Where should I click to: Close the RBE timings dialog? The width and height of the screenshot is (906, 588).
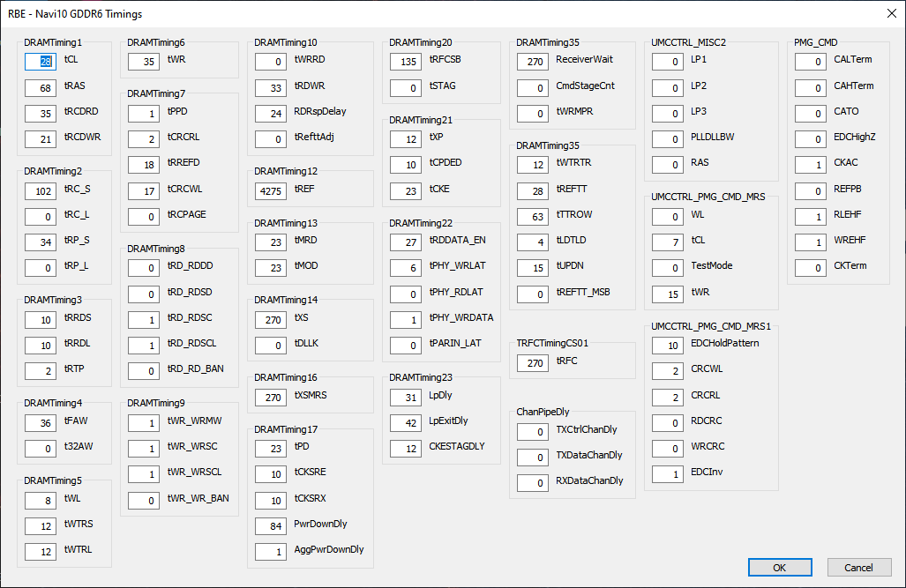pos(889,13)
